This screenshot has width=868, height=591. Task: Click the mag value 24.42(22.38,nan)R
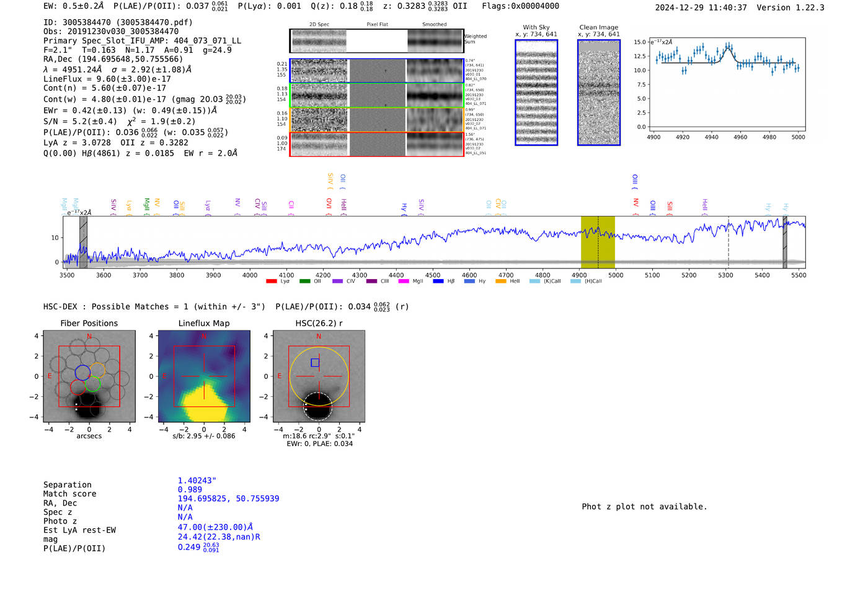pyautogui.click(x=219, y=537)
